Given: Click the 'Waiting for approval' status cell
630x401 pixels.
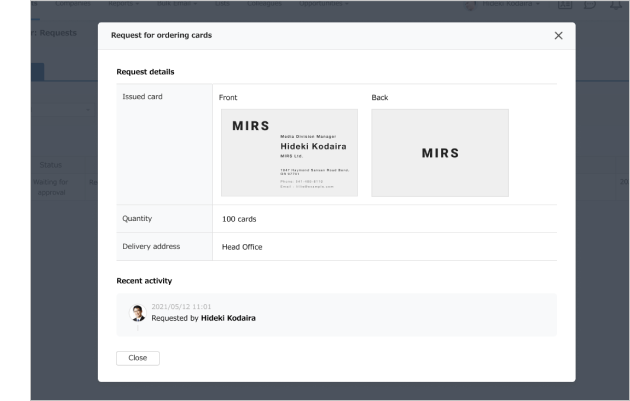Looking at the screenshot, I should point(51,187).
